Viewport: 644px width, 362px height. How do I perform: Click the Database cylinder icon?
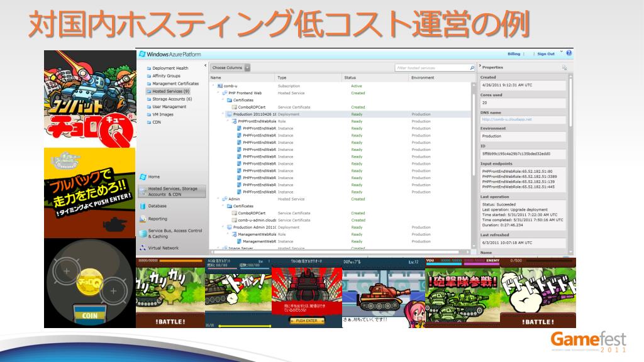143,206
